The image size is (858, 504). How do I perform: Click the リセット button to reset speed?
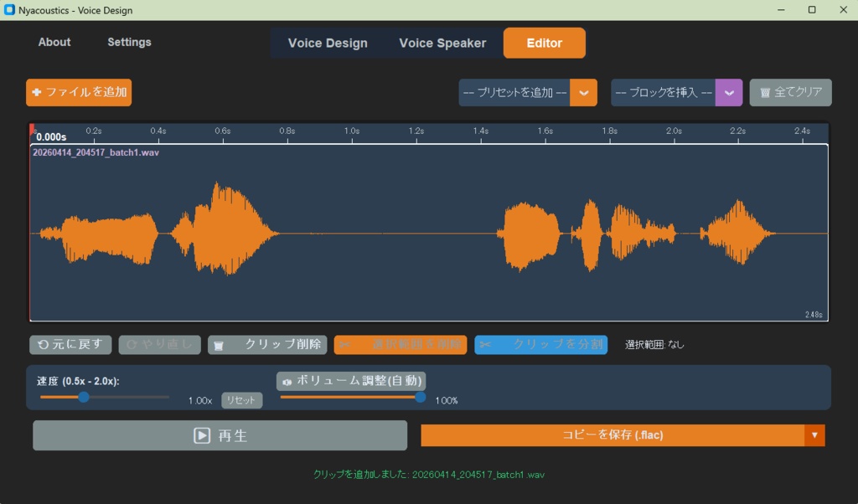pos(241,399)
